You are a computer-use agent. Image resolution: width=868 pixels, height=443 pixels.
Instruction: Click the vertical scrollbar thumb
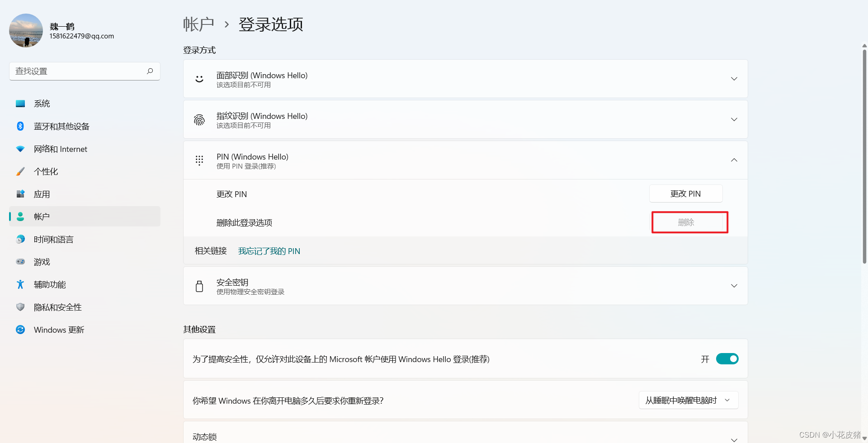click(864, 156)
